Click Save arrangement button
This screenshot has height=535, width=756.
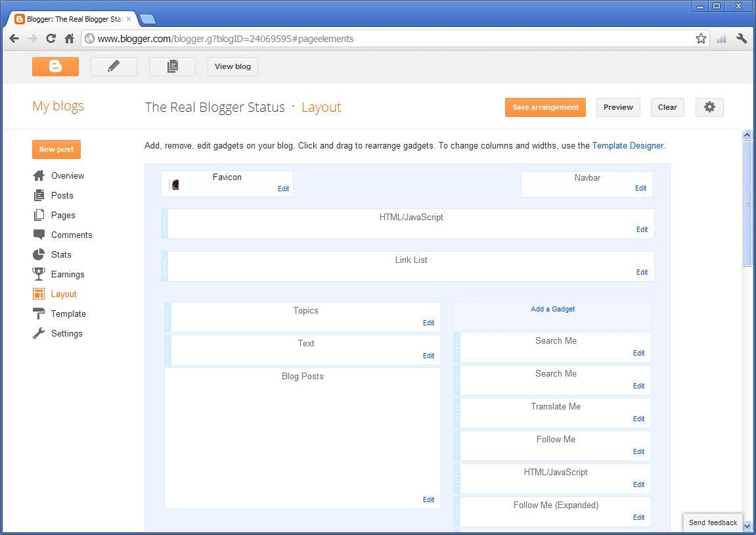pyautogui.click(x=545, y=107)
